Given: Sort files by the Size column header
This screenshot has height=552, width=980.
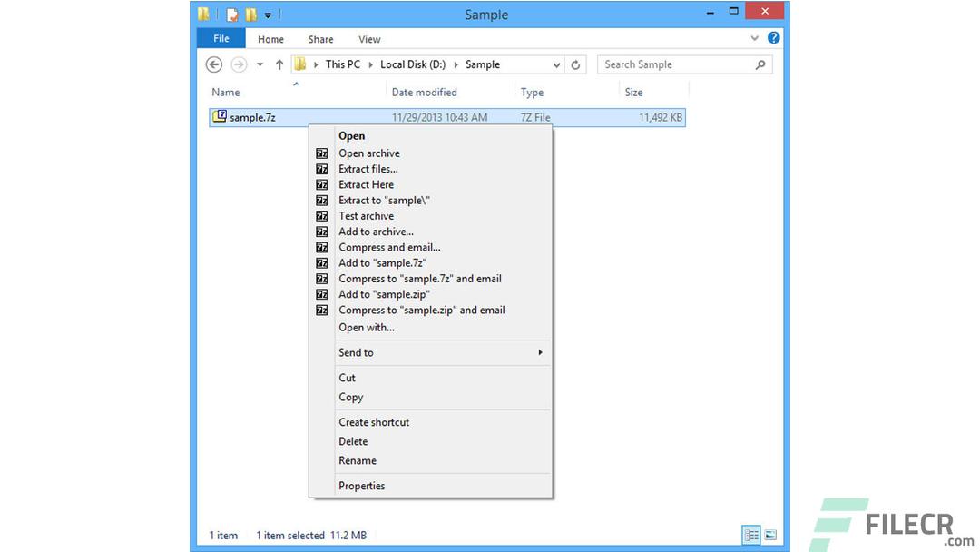Looking at the screenshot, I should point(633,92).
